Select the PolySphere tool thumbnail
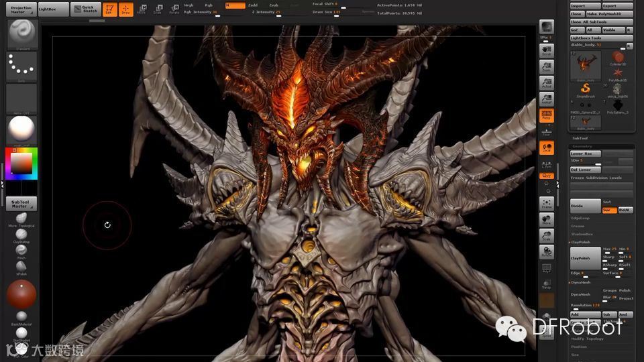 coord(617,107)
